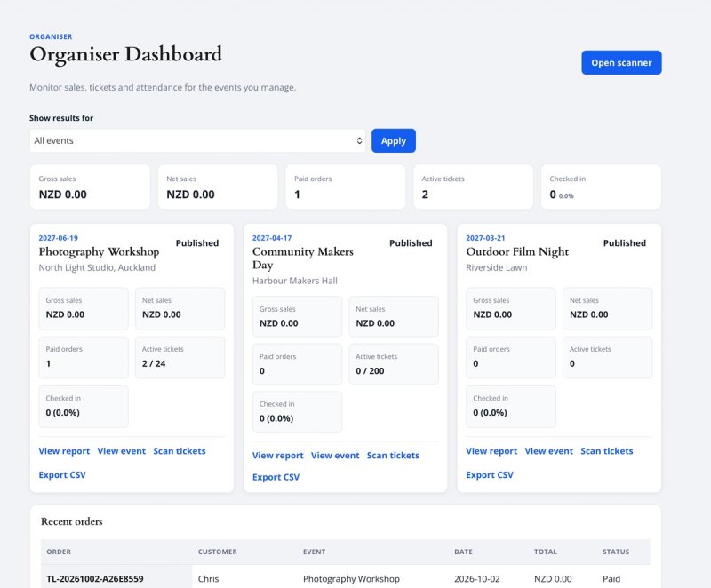Image resolution: width=711 pixels, height=588 pixels.
Task: Export CSV for Photography Workshop
Action: [x=62, y=474]
